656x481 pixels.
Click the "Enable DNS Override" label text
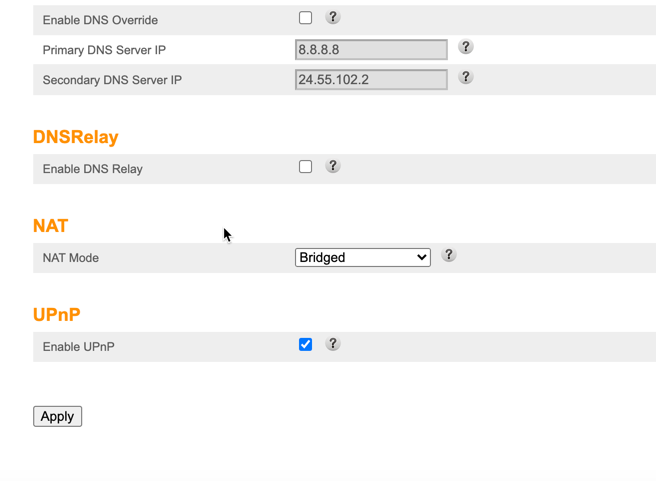tap(100, 20)
